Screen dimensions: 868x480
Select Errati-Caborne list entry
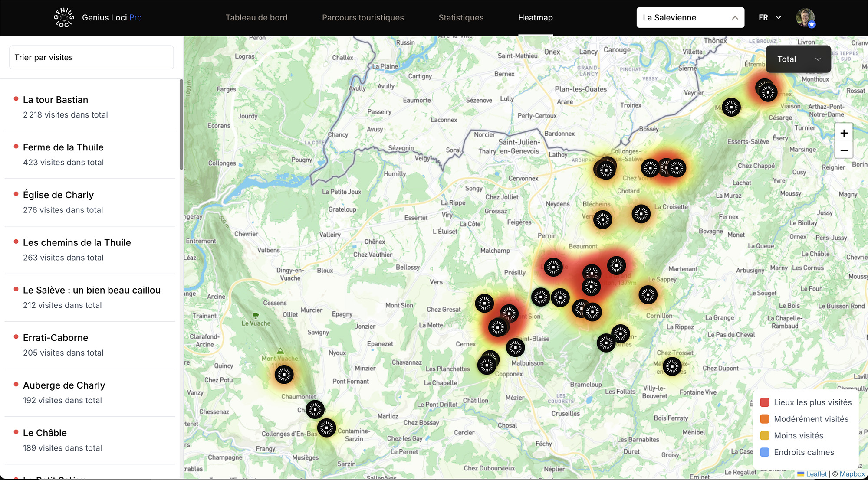90,346
